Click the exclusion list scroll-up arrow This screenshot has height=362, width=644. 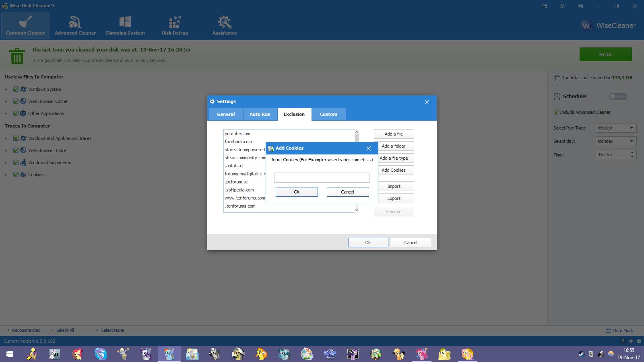[x=357, y=132]
